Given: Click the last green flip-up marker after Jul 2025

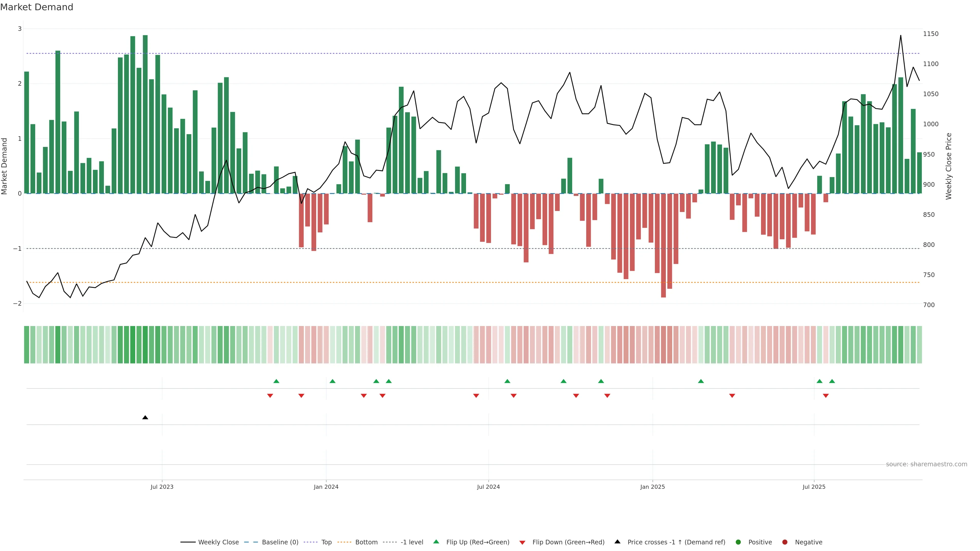Looking at the screenshot, I should (x=832, y=381).
